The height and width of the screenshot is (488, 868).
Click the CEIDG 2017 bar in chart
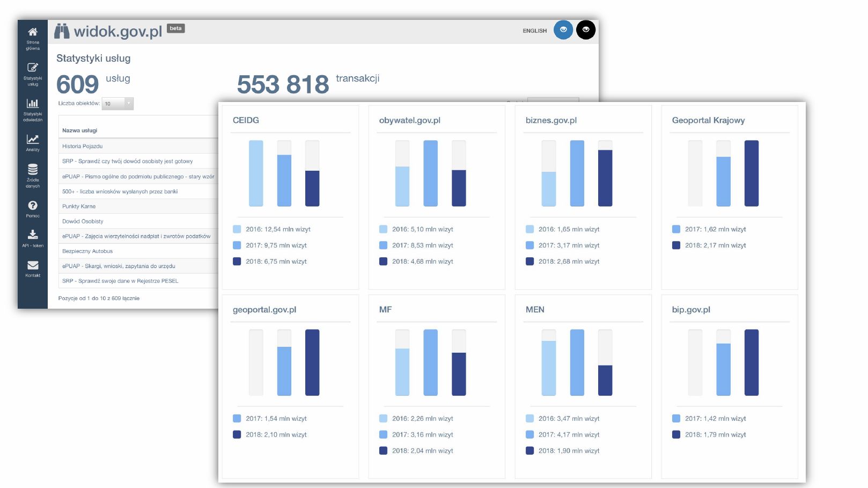point(284,180)
